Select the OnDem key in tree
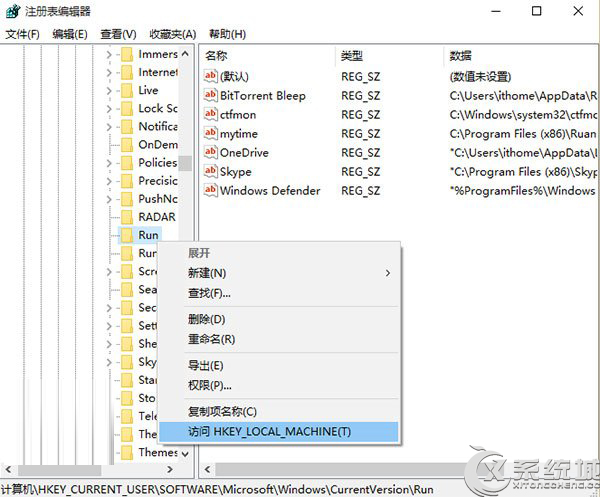Image resolution: width=600 pixels, height=497 pixels. click(158, 145)
